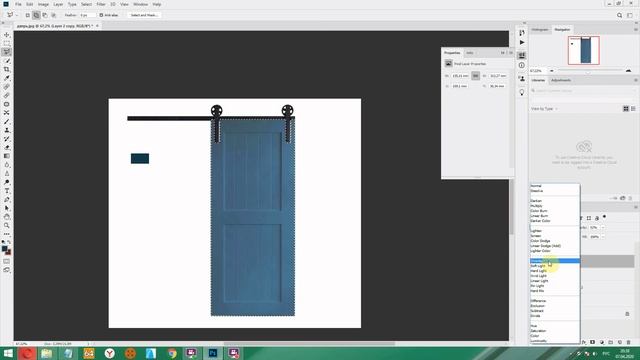
Task: Switch to the Info tab
Action: pos(470,53)
